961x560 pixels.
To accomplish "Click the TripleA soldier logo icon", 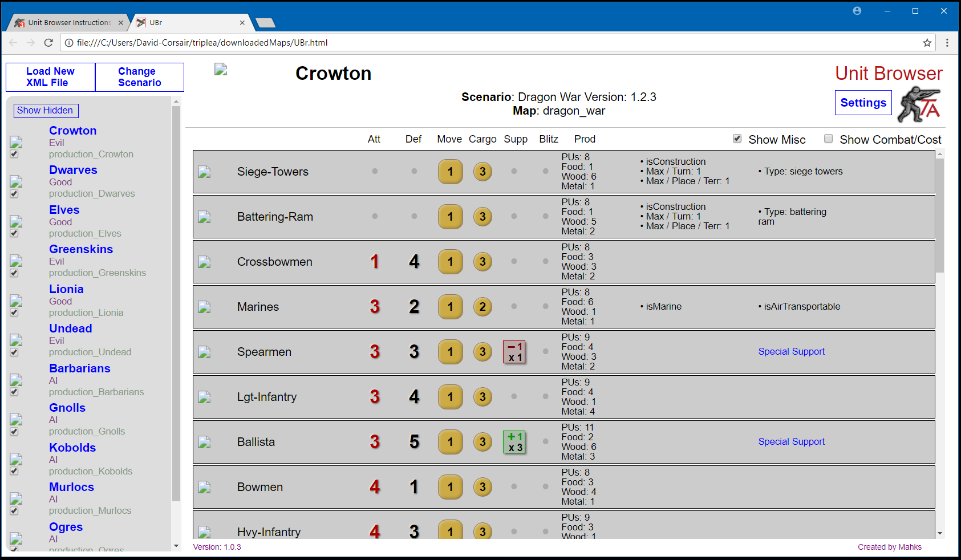I will coord(919,105).
